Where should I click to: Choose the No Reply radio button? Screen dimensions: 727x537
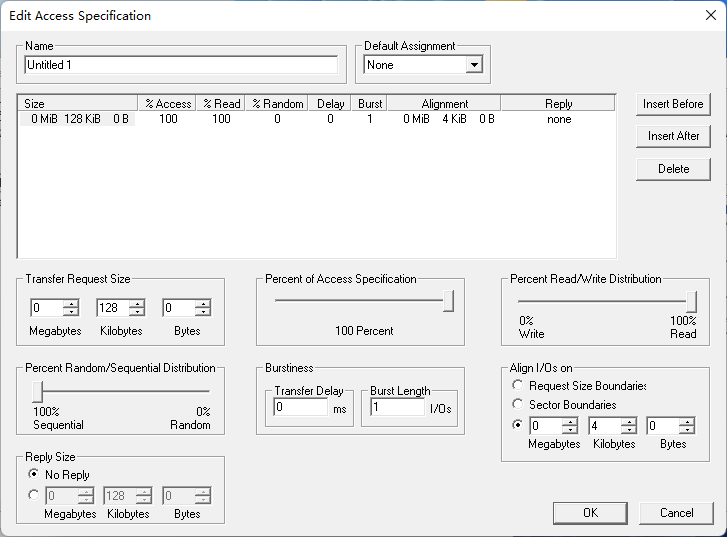point(34,474)
